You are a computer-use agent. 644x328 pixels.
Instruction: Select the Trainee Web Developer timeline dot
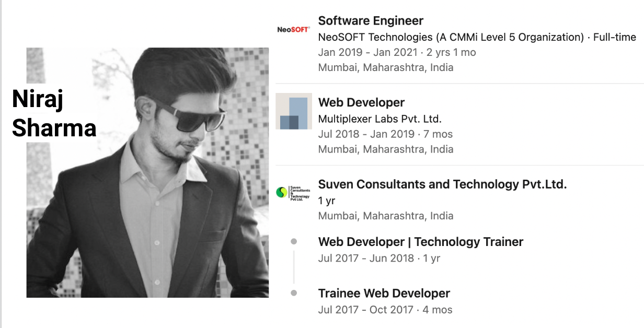point(294,294)
